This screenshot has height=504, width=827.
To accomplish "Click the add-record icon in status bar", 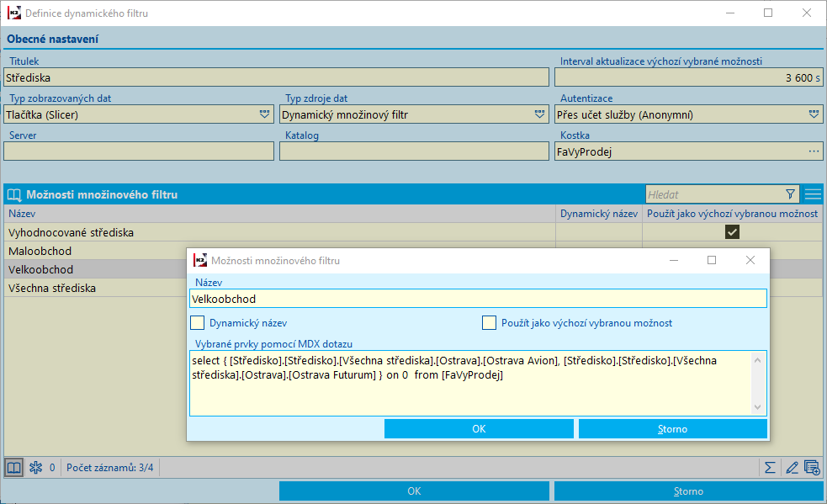I will pos(812,468).
